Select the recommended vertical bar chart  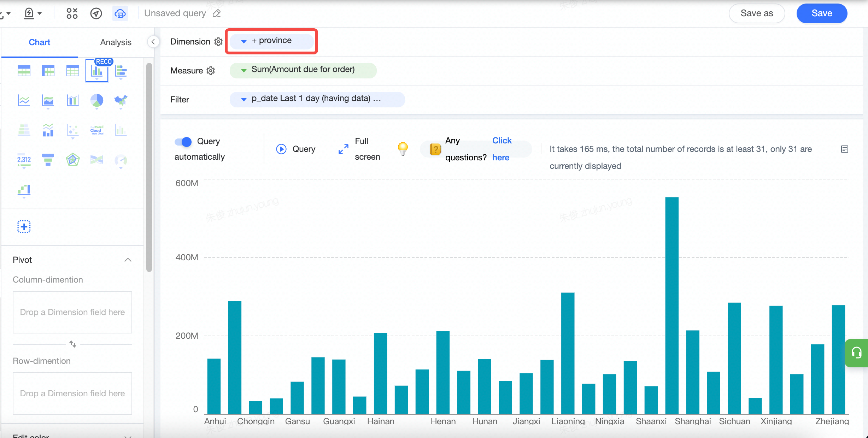coord(96,71)
